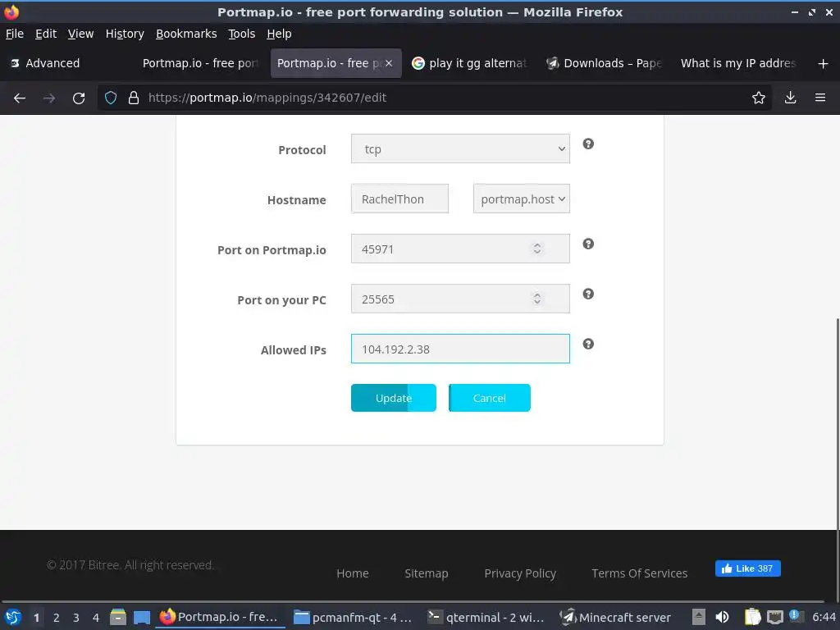Switch to the Advanced tab

click(67, 63)
